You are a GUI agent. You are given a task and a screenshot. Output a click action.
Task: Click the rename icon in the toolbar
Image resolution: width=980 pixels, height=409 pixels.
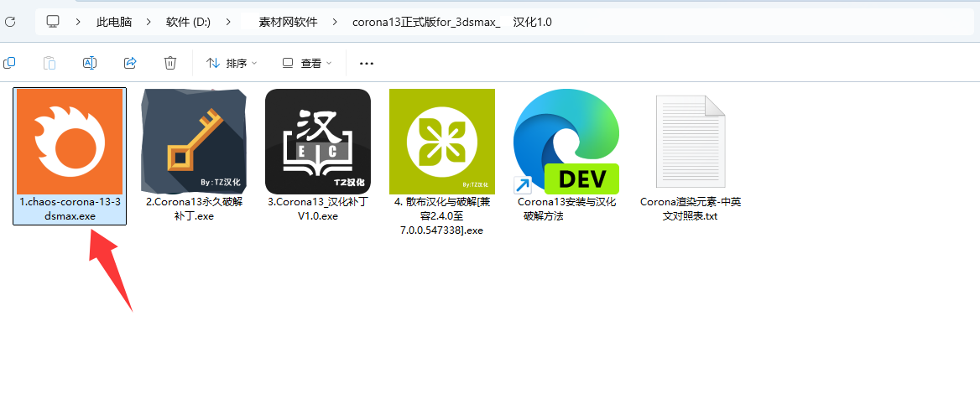90,63
